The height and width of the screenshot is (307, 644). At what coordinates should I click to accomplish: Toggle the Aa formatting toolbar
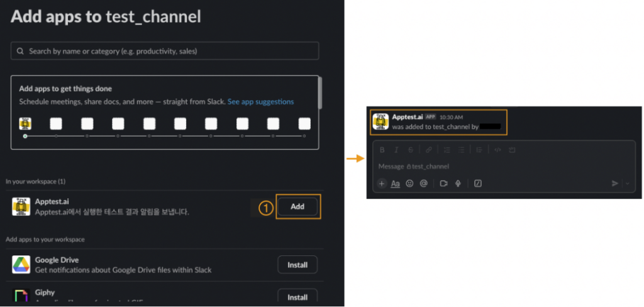click(396, 184)
